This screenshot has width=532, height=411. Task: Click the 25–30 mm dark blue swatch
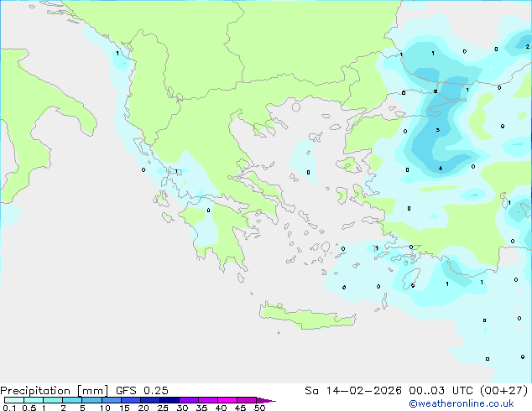169,400
